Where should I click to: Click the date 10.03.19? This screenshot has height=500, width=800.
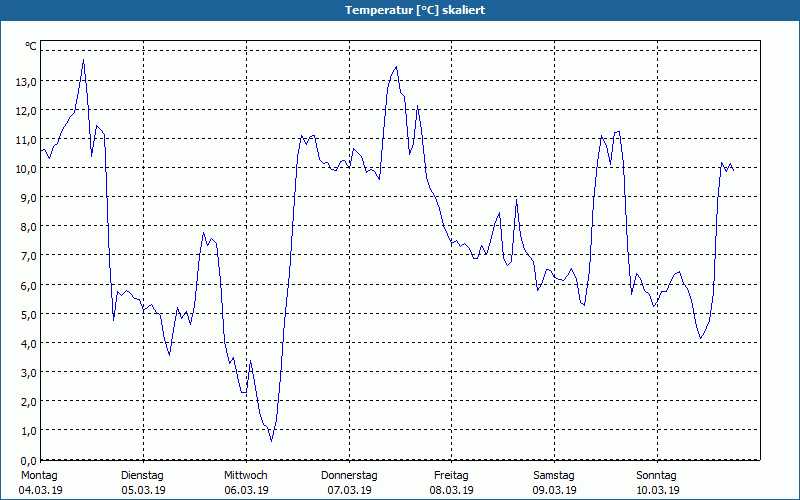(x=658, y=490)
